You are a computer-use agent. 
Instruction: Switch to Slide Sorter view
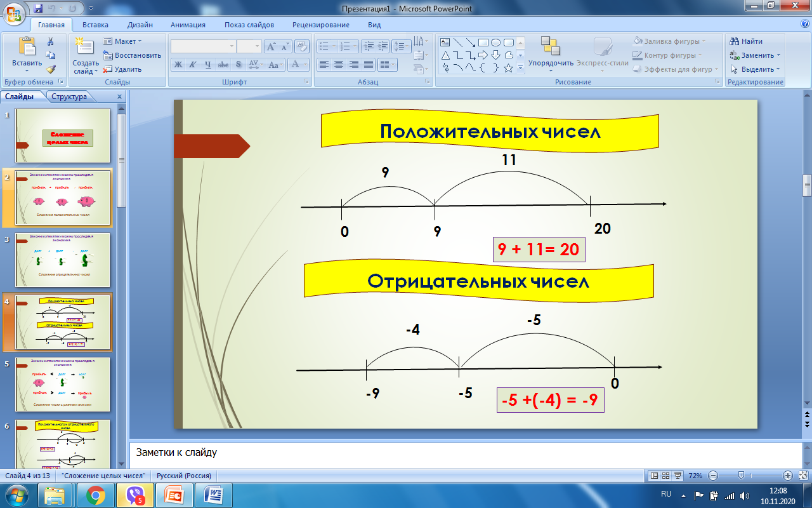click(666, 476)
